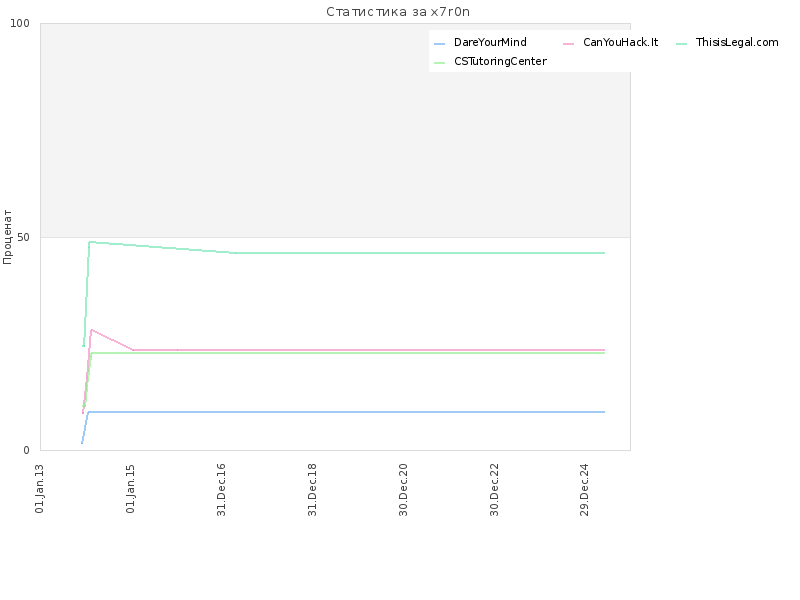Click the 31.Dec.18 x-axis tick label
This screenshot has width=800, height=600.
(x=312, y=490)
